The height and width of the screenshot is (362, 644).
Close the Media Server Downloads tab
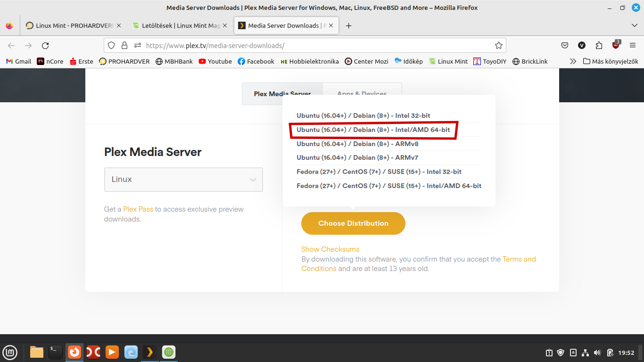point(331,26)
